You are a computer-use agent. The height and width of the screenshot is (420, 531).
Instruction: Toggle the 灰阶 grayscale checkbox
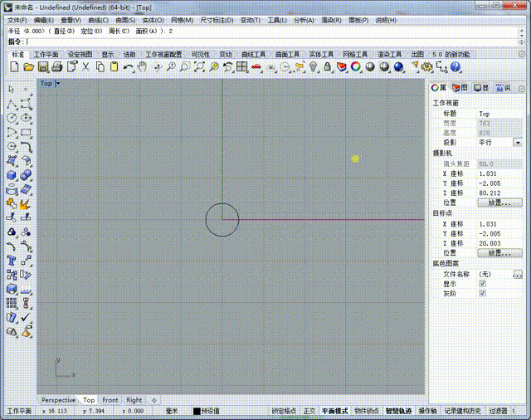point(482,293)
